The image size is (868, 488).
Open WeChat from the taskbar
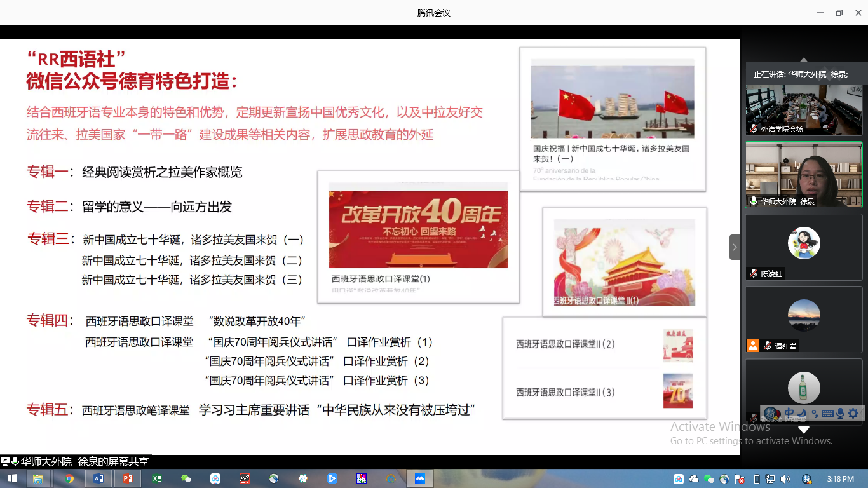186,478
